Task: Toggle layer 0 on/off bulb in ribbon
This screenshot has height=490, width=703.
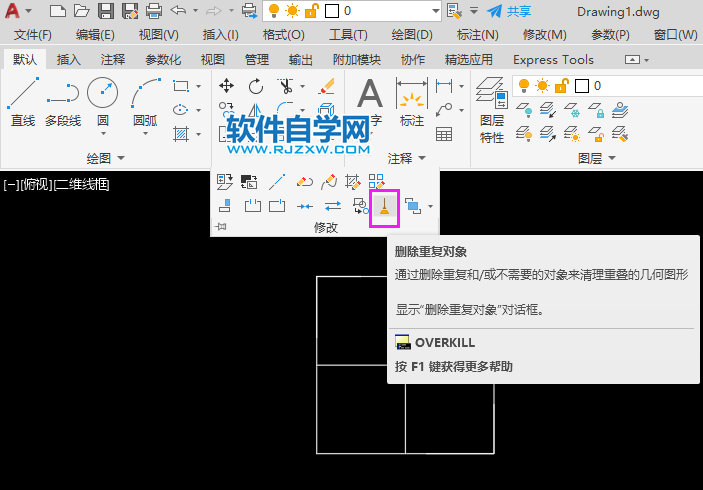Action: coord(524,85)
